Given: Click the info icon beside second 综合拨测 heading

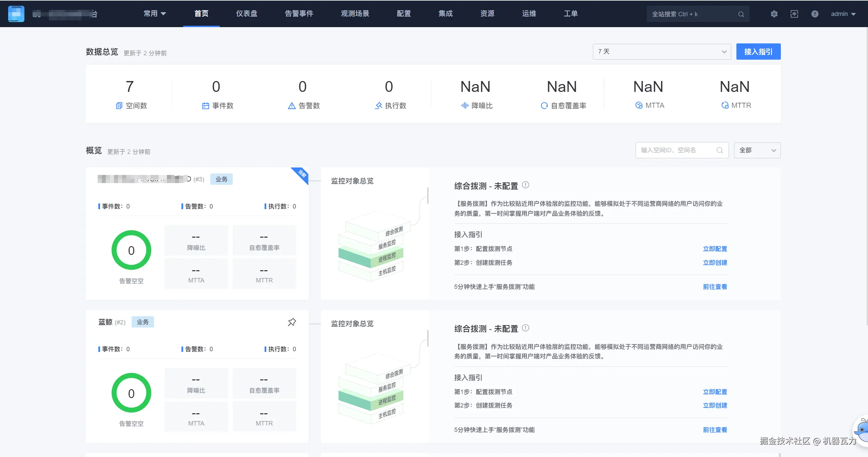Looking at the screenshot, I should click(x=525, y=328).
